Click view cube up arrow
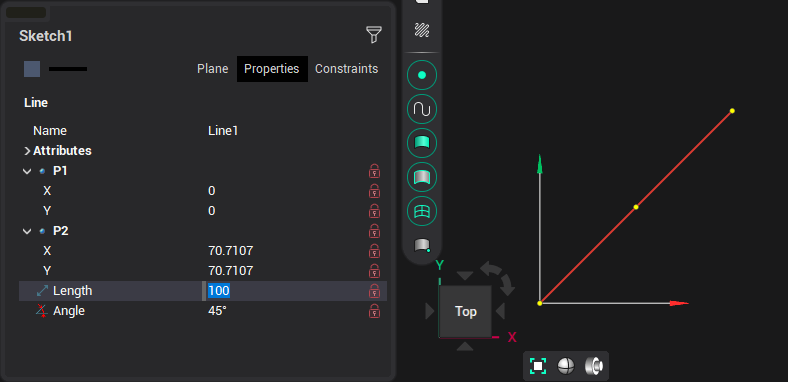Image resolution: width=788 pixels, height=382 pixels. click(465, 275)
